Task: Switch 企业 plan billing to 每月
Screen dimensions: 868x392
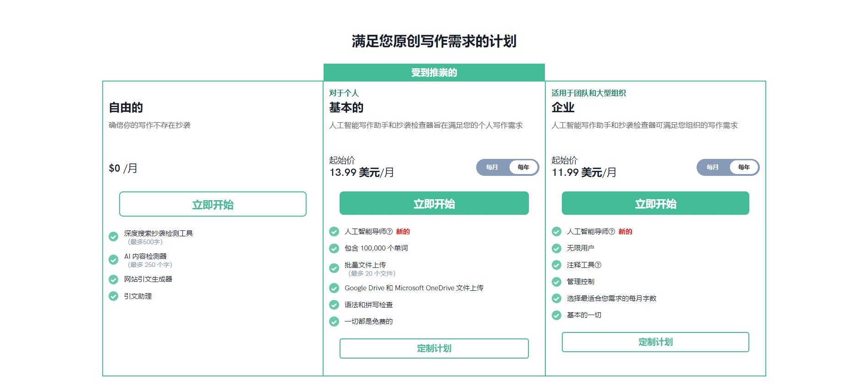Action: tap(713, 168)
